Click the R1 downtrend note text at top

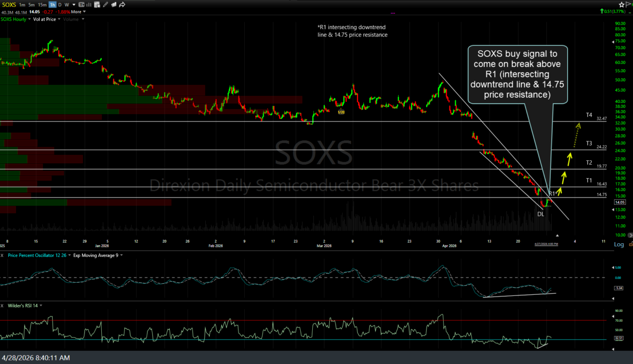352,31
